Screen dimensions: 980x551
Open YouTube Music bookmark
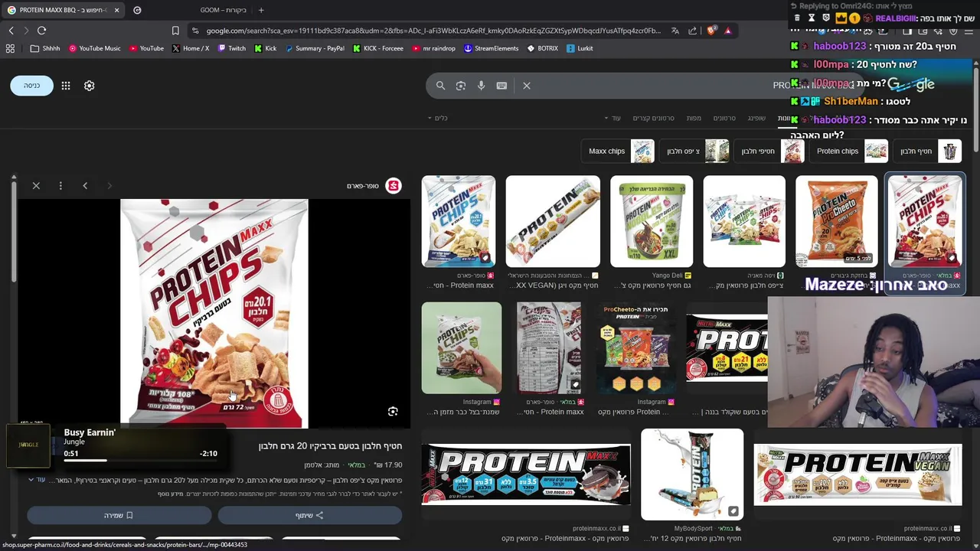95,48
